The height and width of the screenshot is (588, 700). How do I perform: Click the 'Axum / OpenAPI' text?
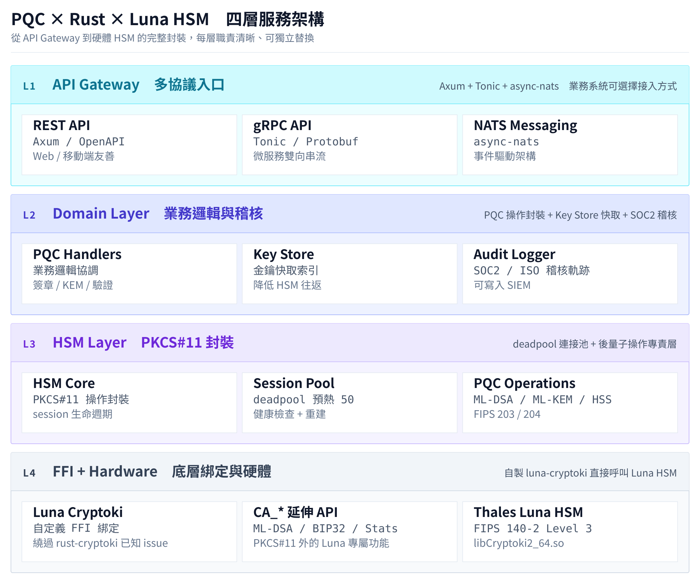(x=79, y=142)
